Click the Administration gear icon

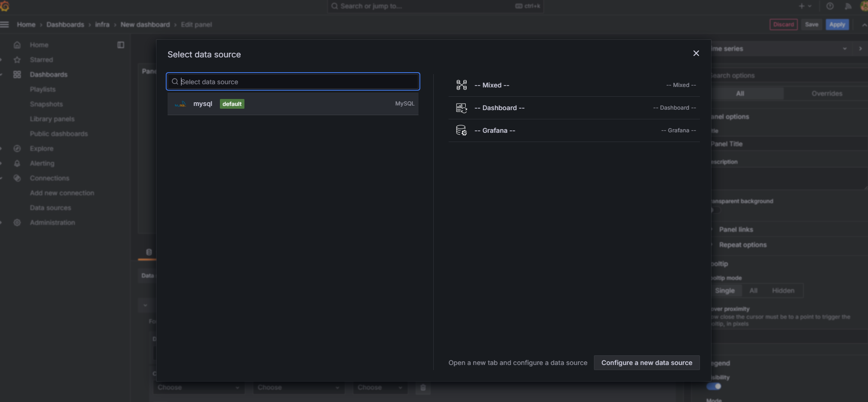pyautogui.click(x=17, y=223)
